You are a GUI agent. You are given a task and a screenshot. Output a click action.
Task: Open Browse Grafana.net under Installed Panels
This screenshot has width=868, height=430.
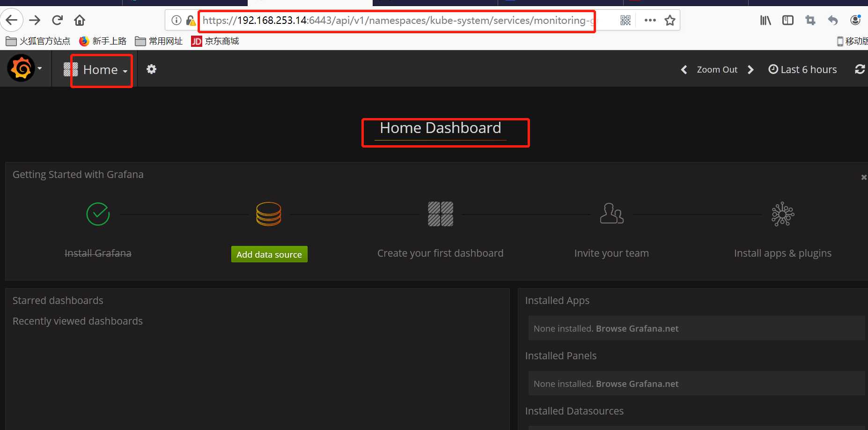pos(637,384)
